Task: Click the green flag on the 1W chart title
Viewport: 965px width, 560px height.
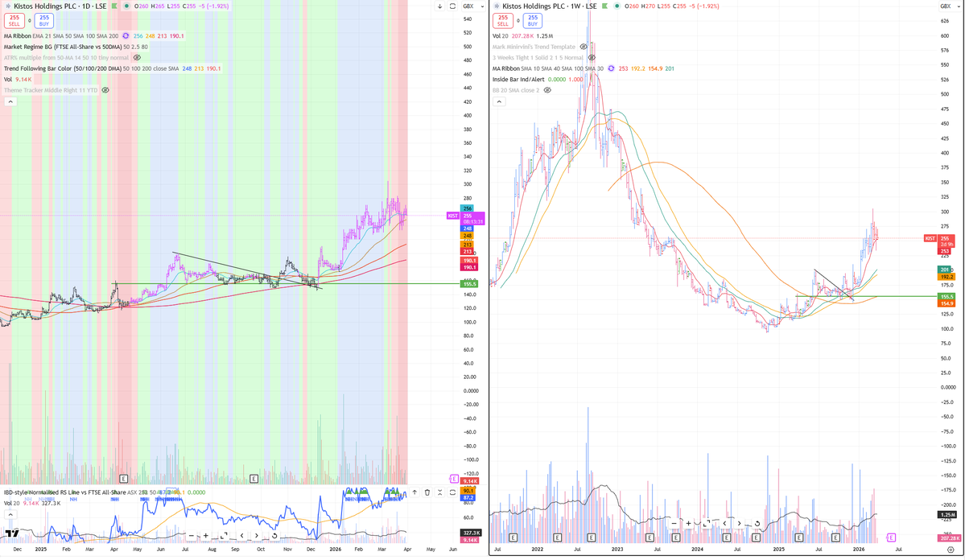Action: (x=605, y=6)
